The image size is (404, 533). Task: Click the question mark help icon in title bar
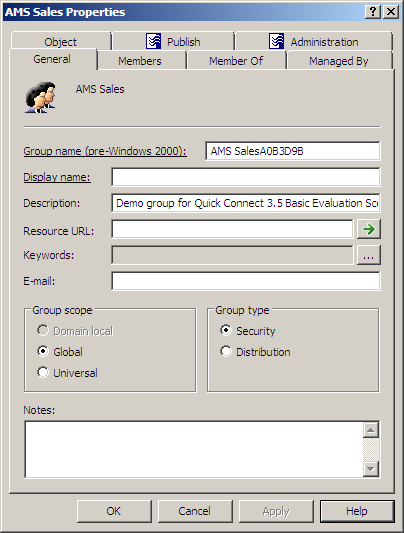(373, 12)
